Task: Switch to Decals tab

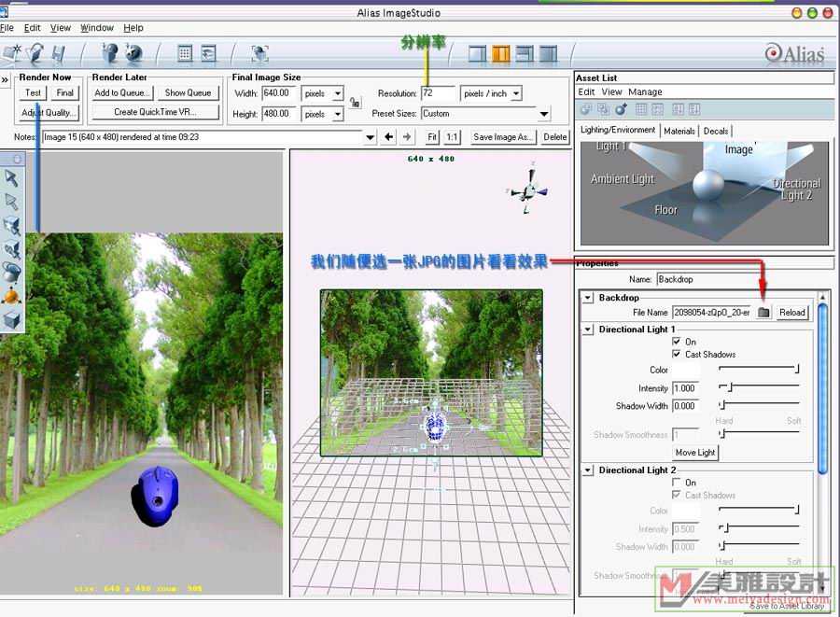Action: (716, 131)
